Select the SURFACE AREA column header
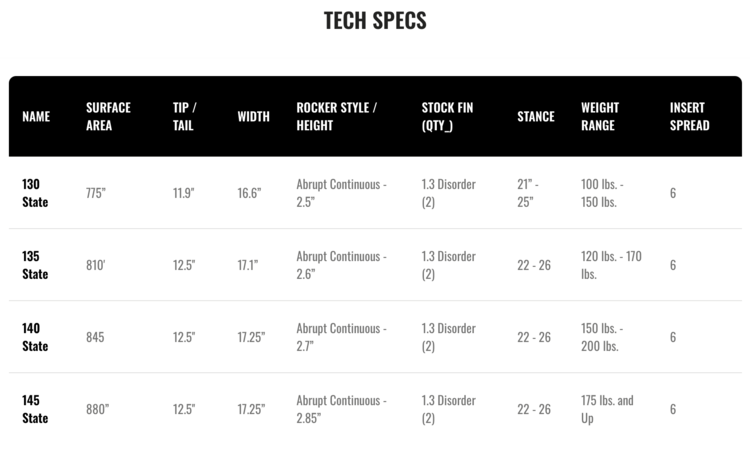The width and height of the screenshot is (750, 451). (x=108, y=116)
